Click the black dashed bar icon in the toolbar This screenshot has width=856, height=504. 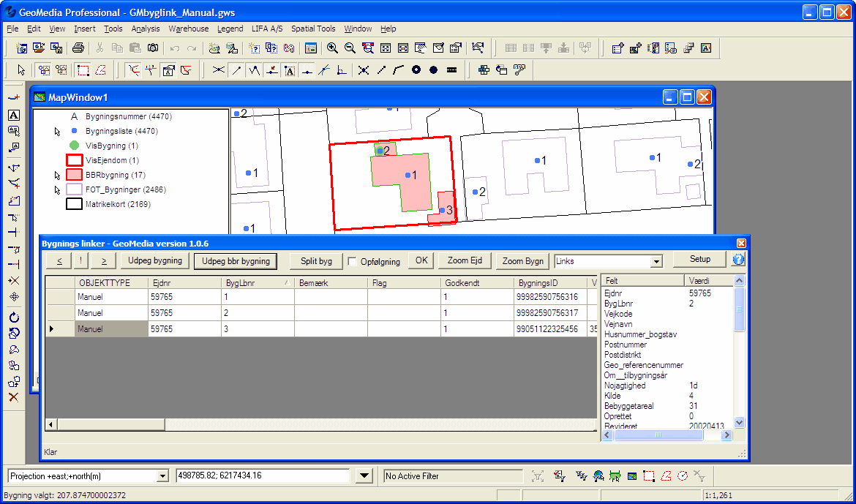click(451, 70)
